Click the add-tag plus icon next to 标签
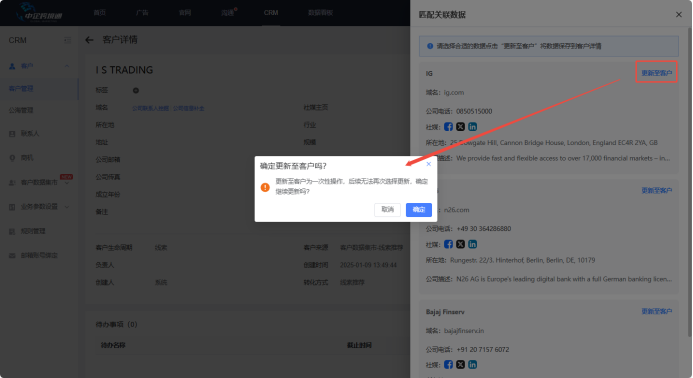This screenshot has width=693, height=378. click(x=136, y=90)
